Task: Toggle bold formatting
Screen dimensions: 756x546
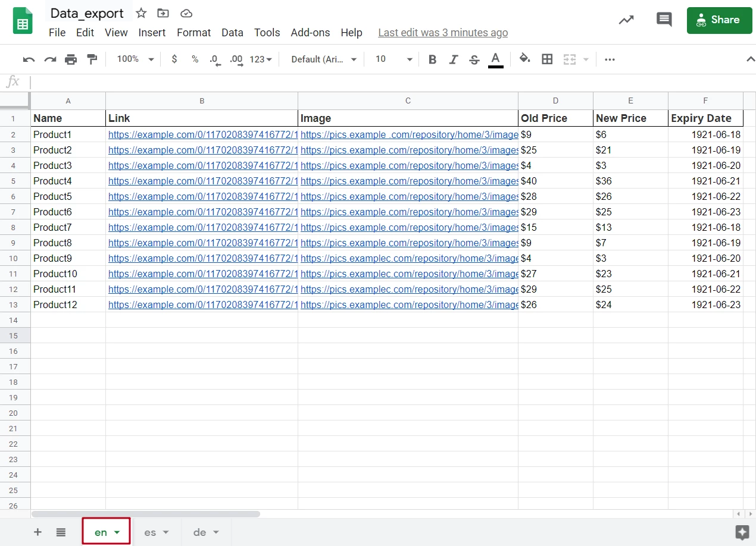Action: click(x=433, y=59)
